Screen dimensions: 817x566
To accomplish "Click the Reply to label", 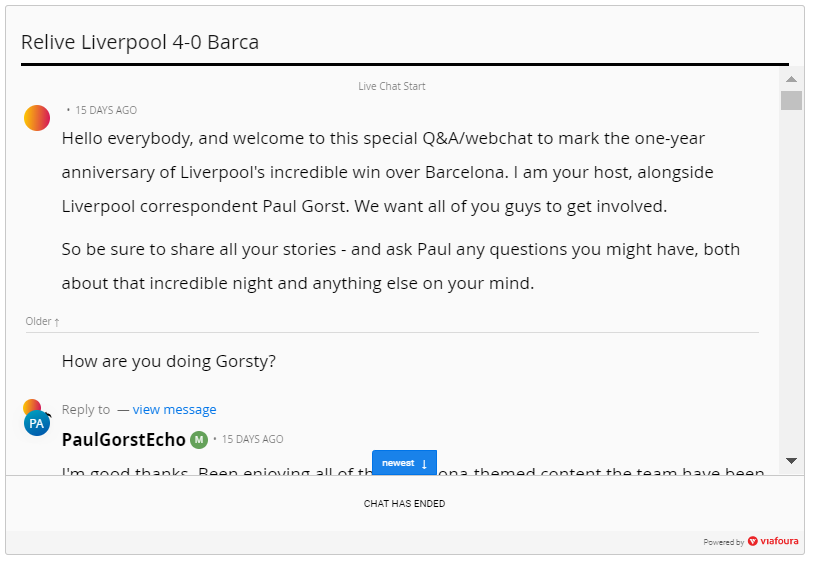I will click(86, 410).
